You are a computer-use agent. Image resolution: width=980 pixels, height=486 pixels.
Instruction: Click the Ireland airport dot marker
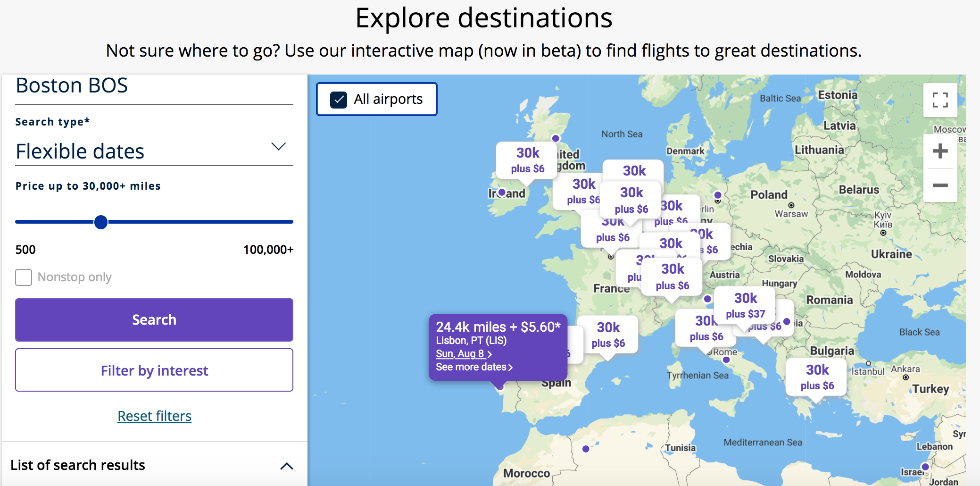coord(502,193)
